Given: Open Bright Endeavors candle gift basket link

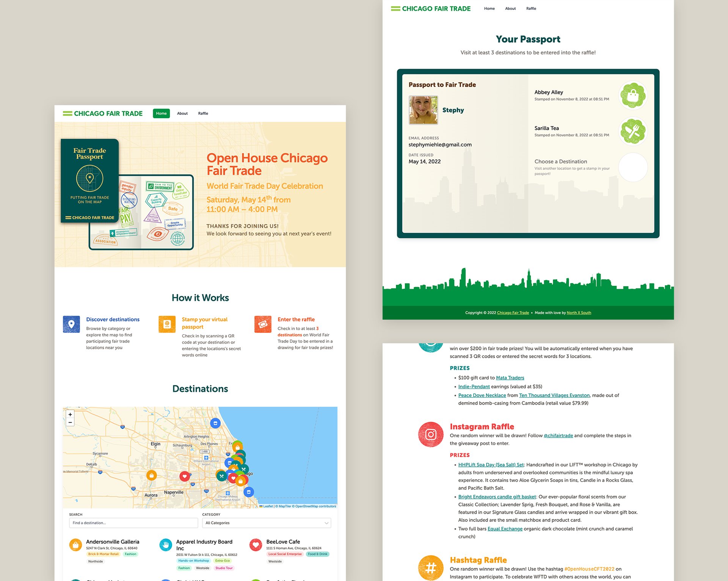Looking at the screenshot, I should [x=497, y=496].
